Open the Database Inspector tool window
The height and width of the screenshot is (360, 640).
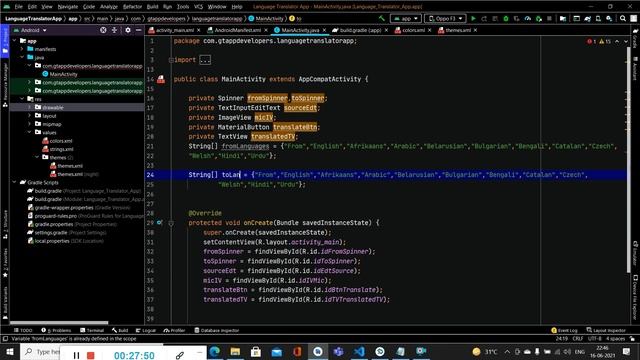[217, 330]
